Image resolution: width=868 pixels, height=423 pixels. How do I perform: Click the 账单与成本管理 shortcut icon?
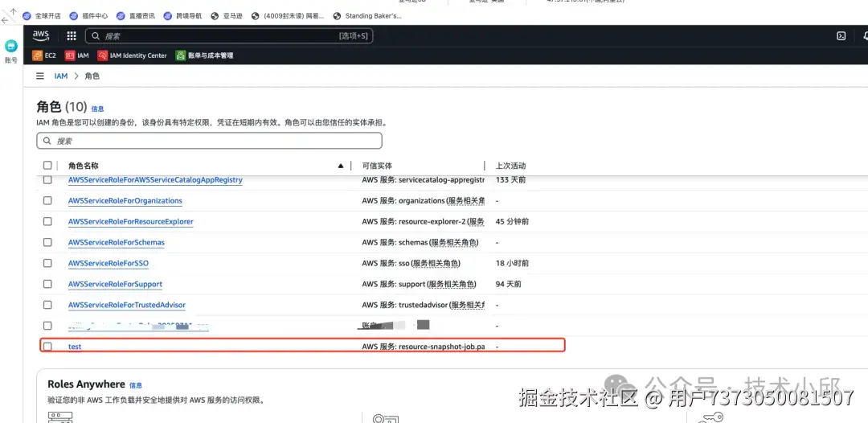click(181, 55)
